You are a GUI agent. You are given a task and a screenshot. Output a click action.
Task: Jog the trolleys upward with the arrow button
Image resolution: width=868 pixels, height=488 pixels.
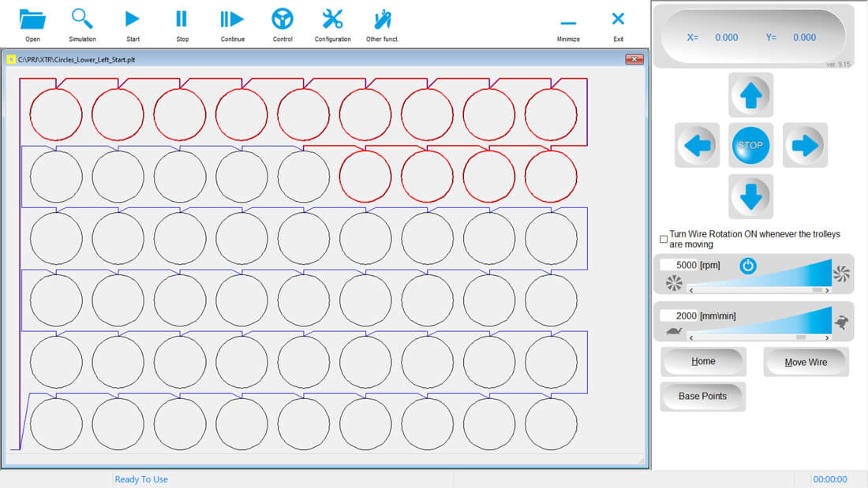750,95
